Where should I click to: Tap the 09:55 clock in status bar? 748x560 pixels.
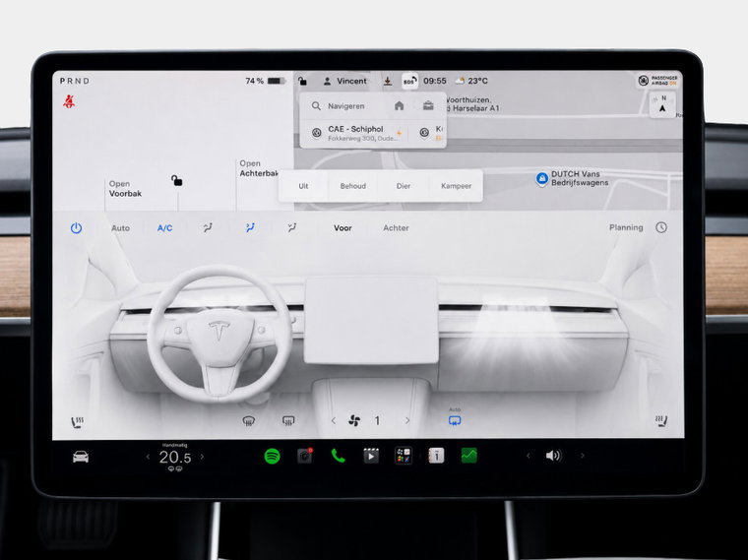tap(435, 81)
